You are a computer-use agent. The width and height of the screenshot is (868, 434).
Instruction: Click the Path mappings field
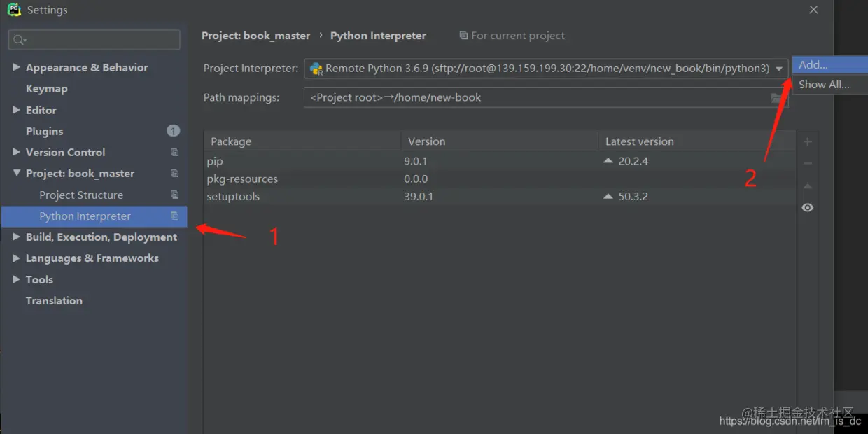coord(546,97)
